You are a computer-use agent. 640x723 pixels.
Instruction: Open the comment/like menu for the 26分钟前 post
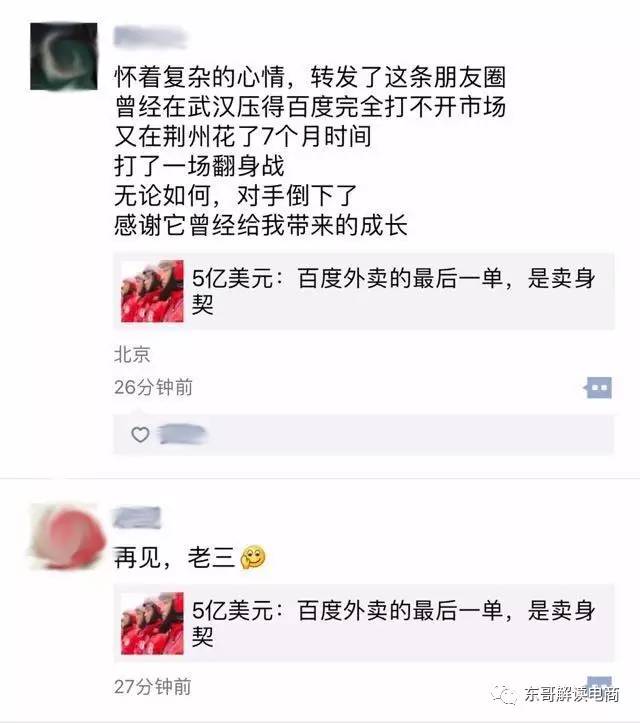tap(598, 387)
